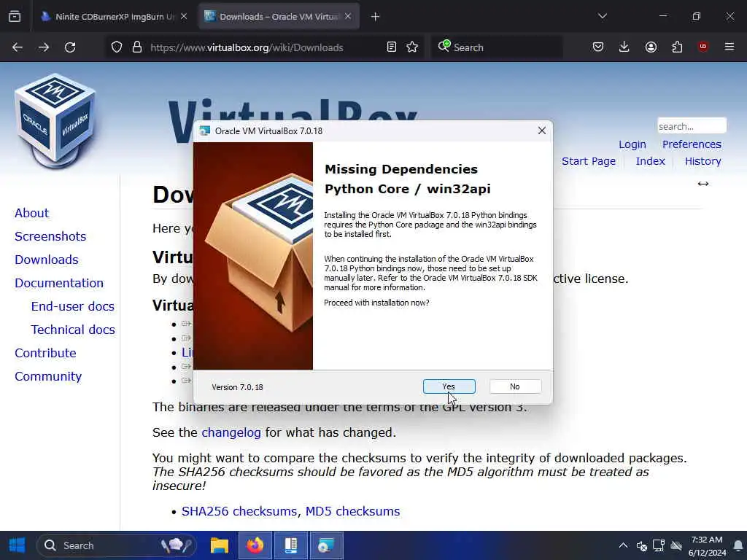Open the MD5 checksums link
The width and height of the screenshot is (747, 560).
coord(352,511)
